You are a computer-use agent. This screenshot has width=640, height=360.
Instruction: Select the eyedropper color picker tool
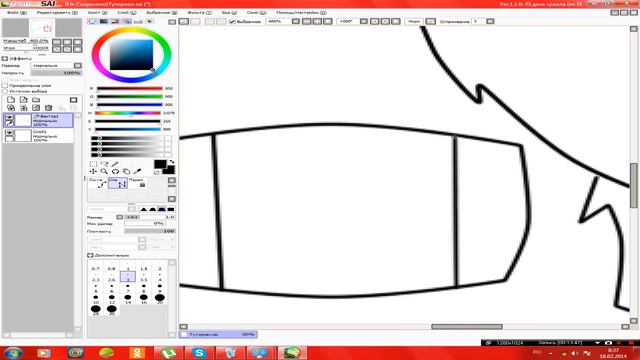(138, 172)
